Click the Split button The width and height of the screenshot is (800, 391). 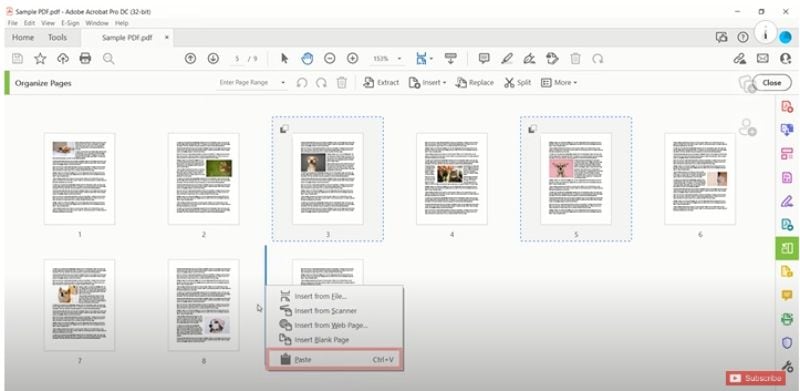pos(517,83)
